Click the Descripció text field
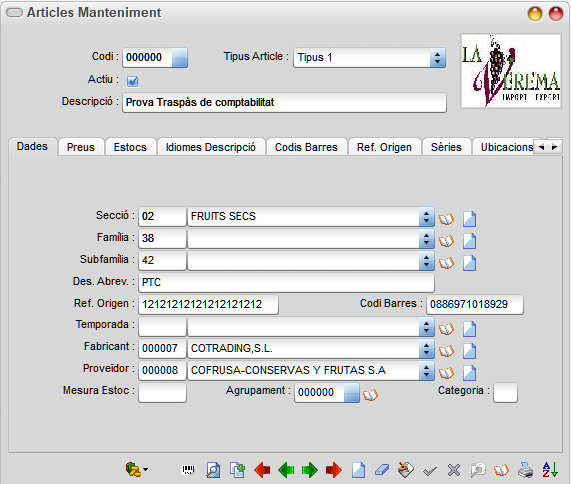This screenshot has width=571, height=484. 284,102
